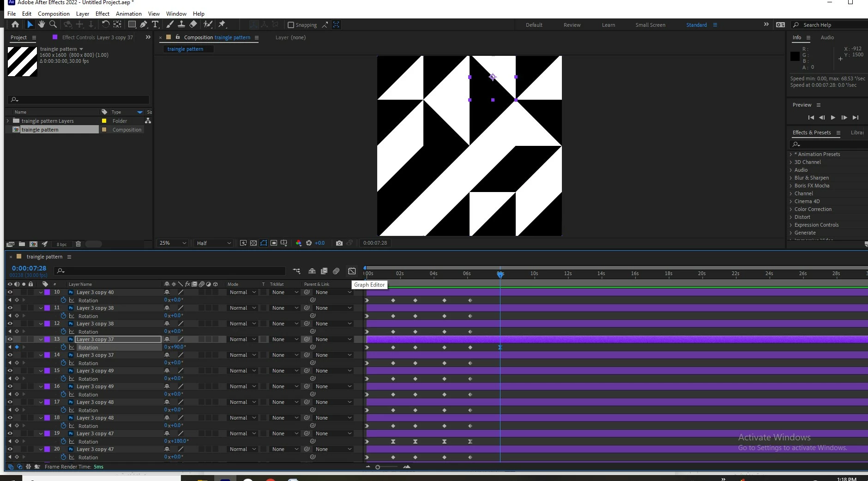
Task: Open the Composition menu
Action: (54, 14)
